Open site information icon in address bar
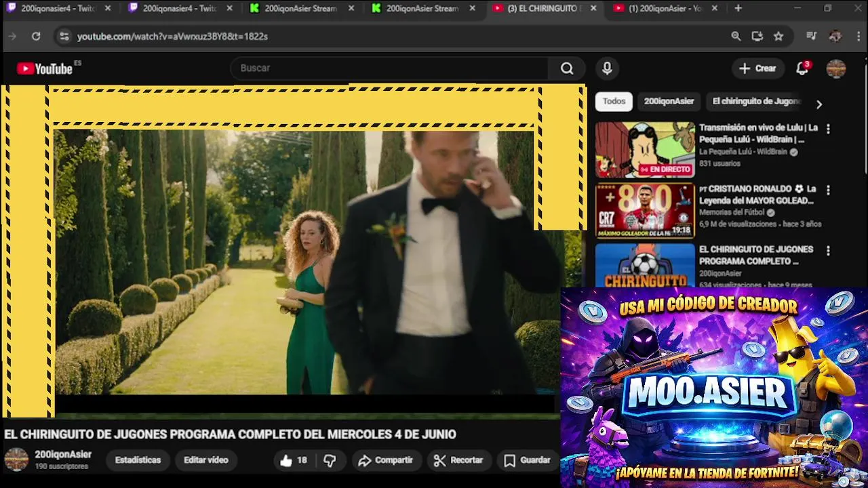 64,37
